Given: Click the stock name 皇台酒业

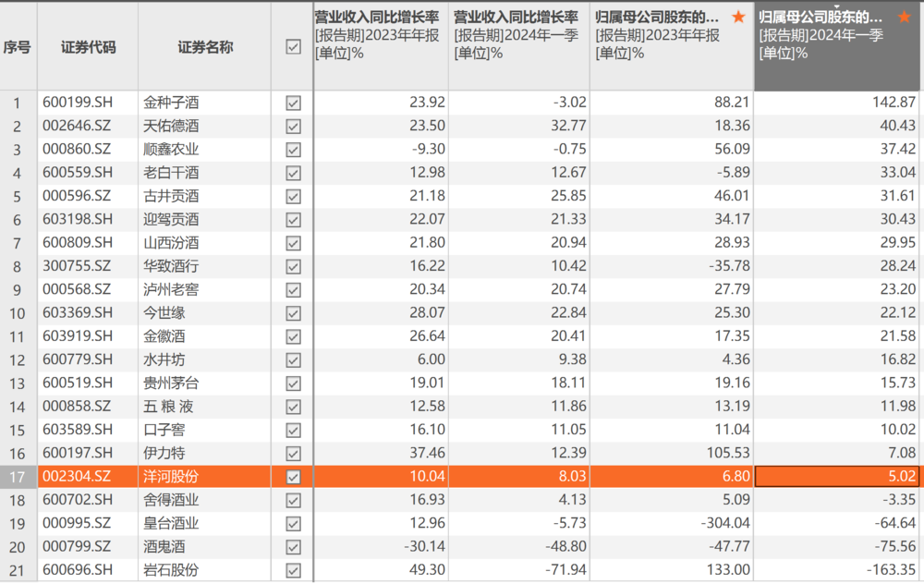Looking at the screenshot, I should click(171, 523).
